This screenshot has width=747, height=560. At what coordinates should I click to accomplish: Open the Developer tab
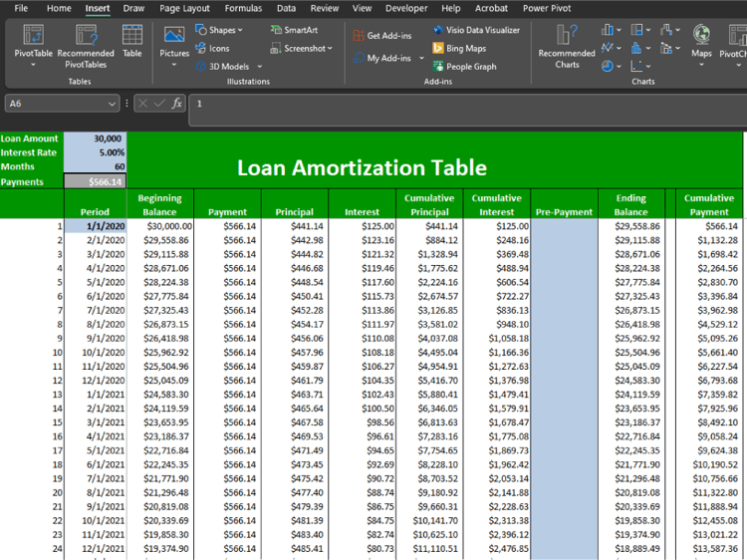click(406, 8)
